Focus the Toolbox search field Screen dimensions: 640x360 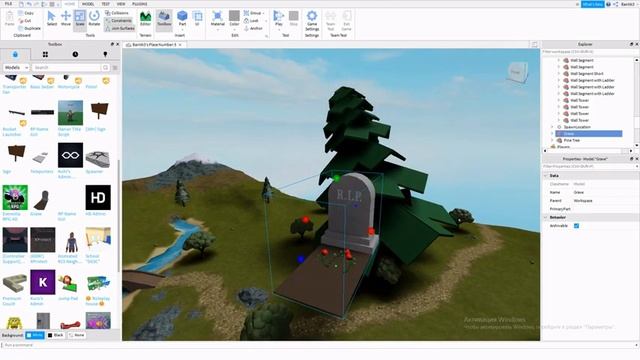(66, 67)
